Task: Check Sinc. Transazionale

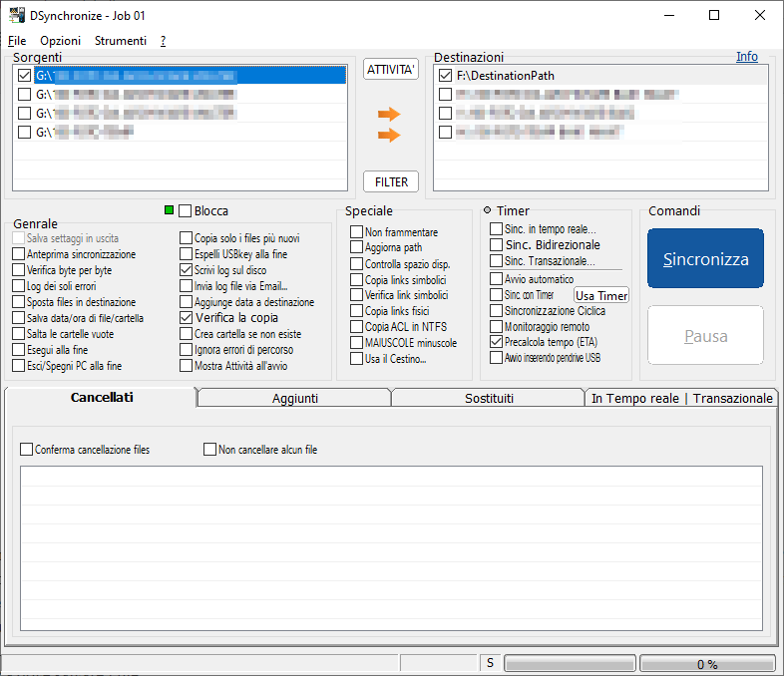Action: (496, 261)
